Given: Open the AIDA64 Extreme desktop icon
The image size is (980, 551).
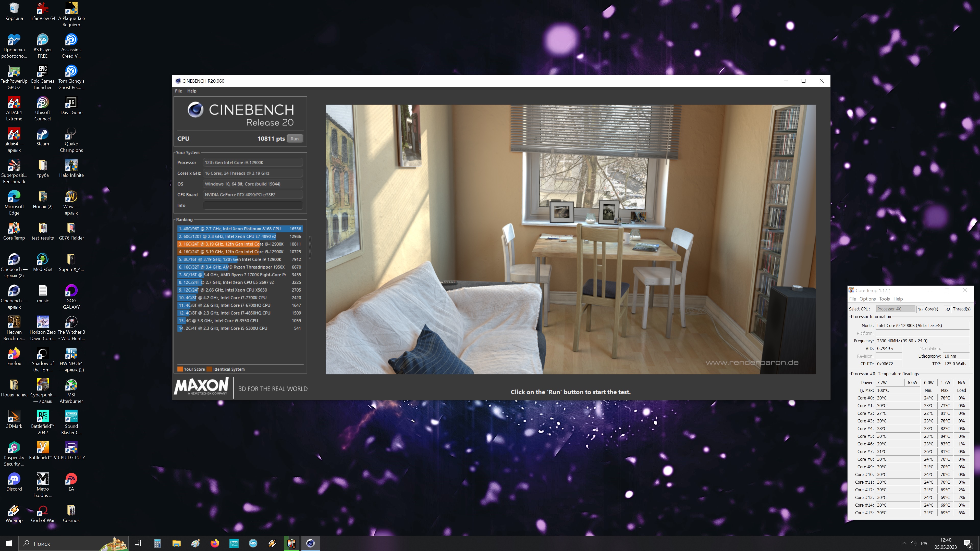Looking at the screenshot, I should pyautogui.click(x=14, y=103).
